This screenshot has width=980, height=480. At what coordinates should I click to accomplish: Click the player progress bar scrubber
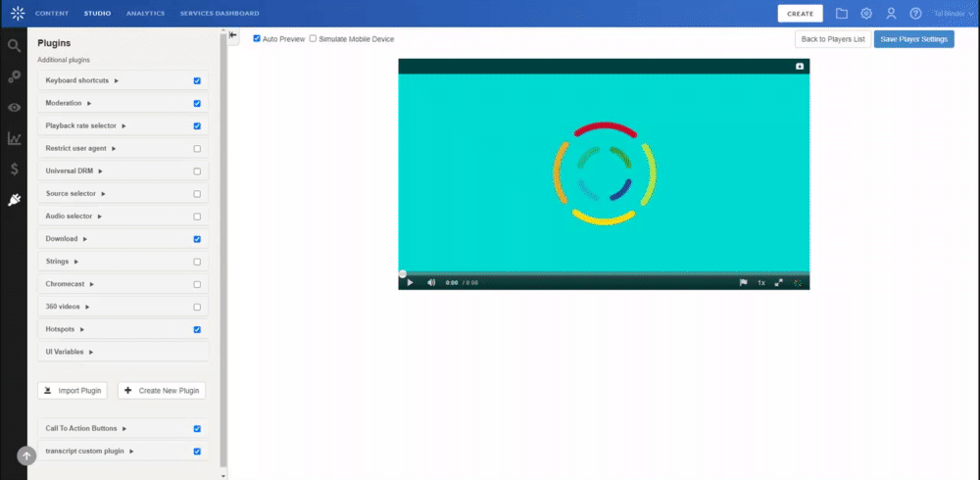403,273
